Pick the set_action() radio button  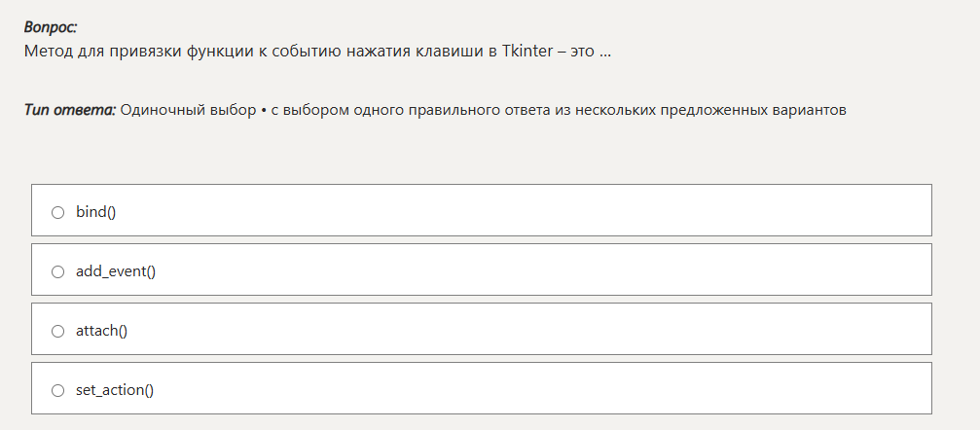pos(57,390)
